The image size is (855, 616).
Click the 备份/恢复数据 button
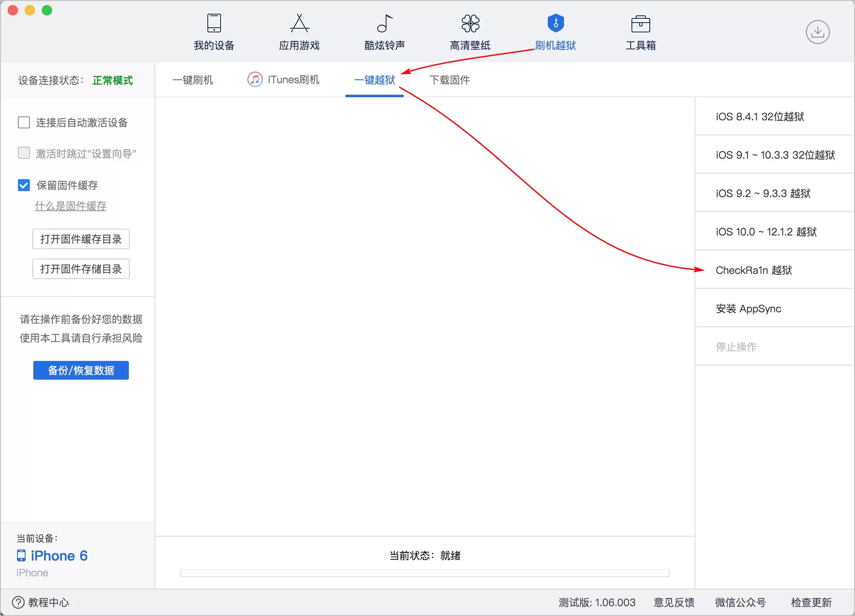pos(81,370)
